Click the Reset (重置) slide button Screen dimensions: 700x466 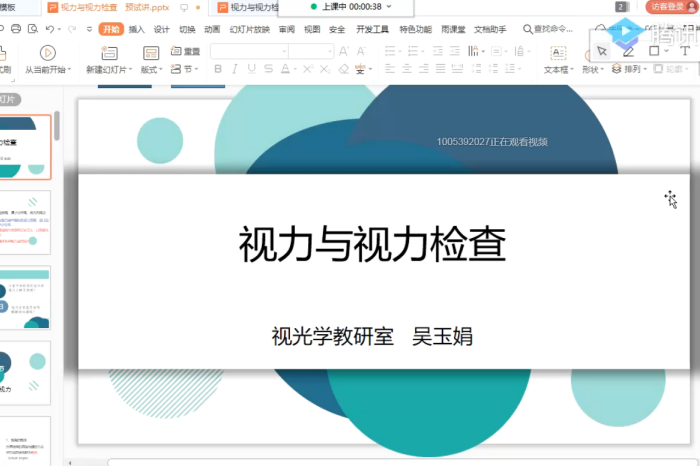tap(185, 51)
